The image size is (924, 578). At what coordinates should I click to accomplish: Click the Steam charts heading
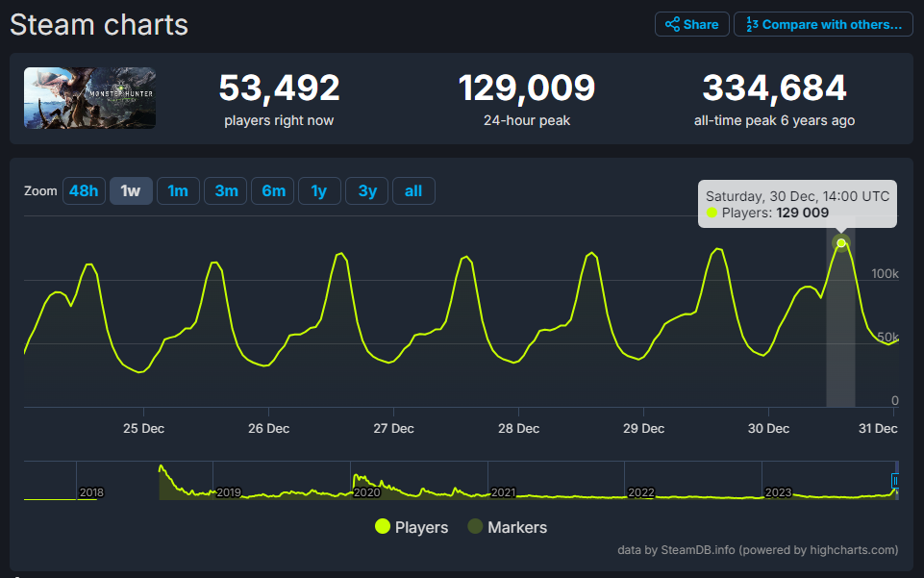point(99,25)
